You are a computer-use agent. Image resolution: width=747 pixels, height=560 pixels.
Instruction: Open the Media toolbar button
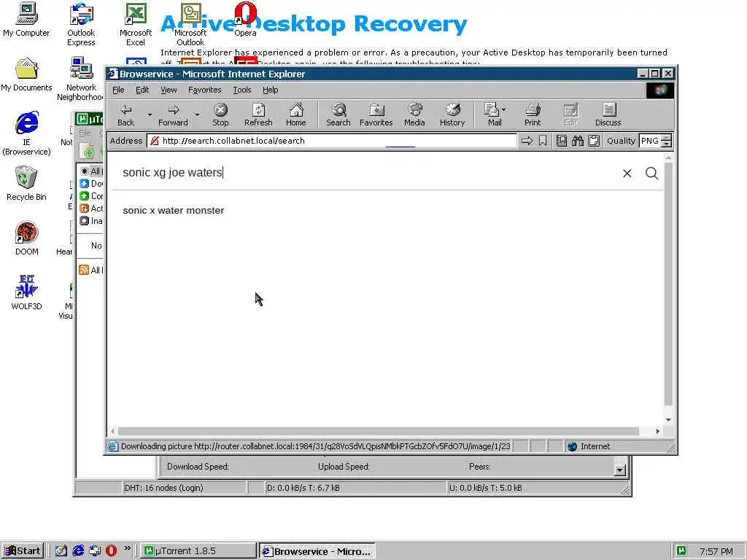click(414, 115)
